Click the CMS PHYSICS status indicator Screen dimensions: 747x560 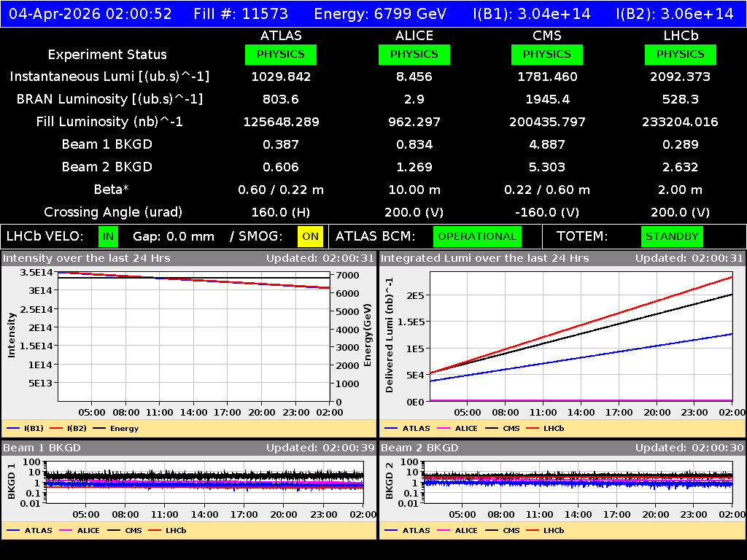(547, 54)
